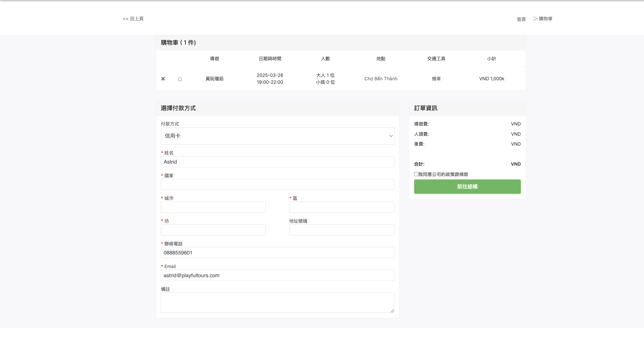Viewport: 644px width, 352px height.
Task: Focus the 國家 country input field
Action: 277,185
